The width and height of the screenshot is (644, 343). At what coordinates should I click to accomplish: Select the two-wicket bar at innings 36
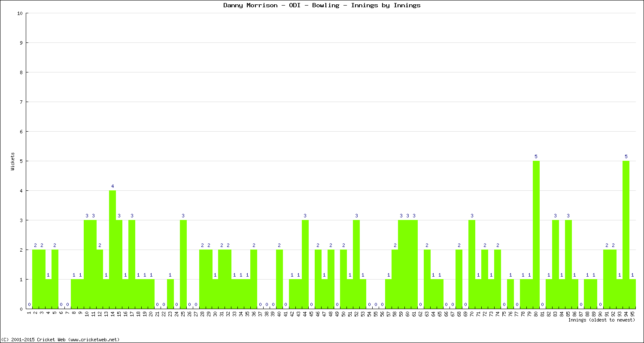click(254, 279)
